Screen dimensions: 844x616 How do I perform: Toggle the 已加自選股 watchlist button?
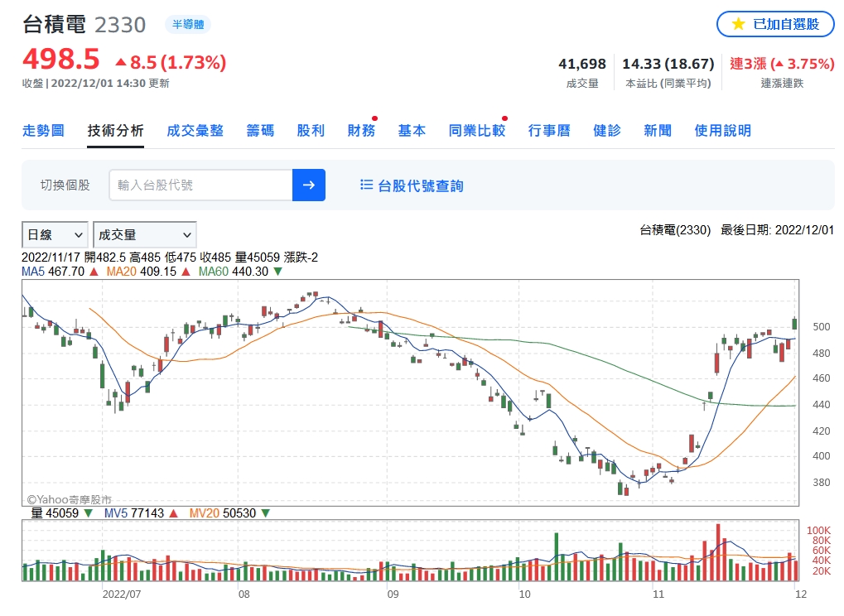[x=775, y=24]
